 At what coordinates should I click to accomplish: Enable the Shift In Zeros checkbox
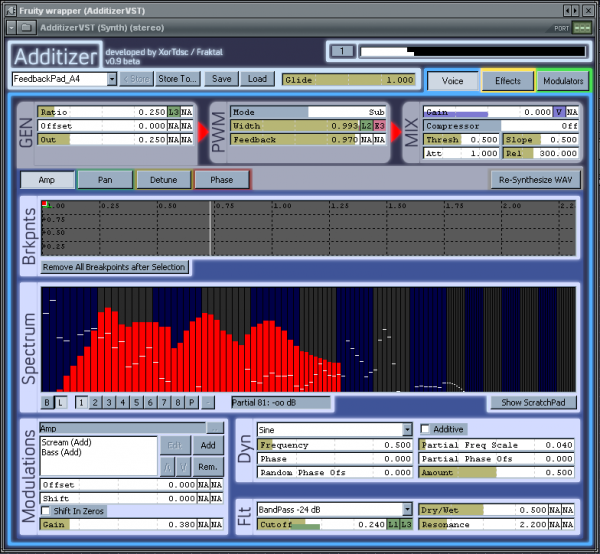45,511
